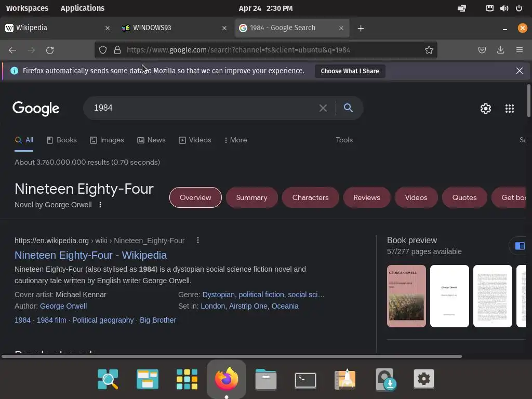Screen dimensions: 532x399
Task: Click the Google logo
Action: [x=36, y=109]
